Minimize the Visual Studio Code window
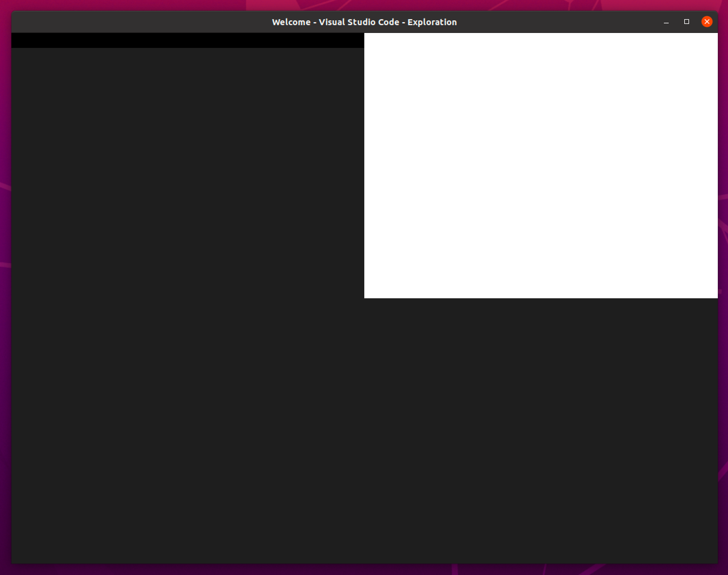The width and height of the screenshot is (728, 575). tap(667, 22)
